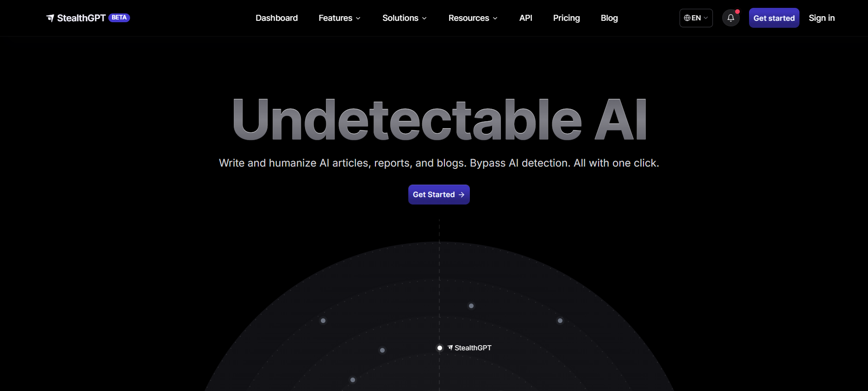Viewport: 868px width, 391px height.
Task: Expand the Solutions dropdown menu
Action: click(404, 18)
